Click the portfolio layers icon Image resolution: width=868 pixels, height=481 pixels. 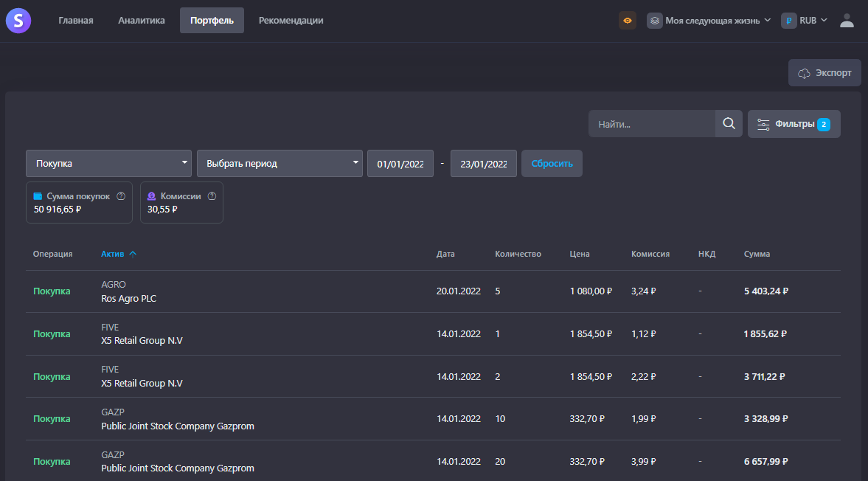[654, 21]
